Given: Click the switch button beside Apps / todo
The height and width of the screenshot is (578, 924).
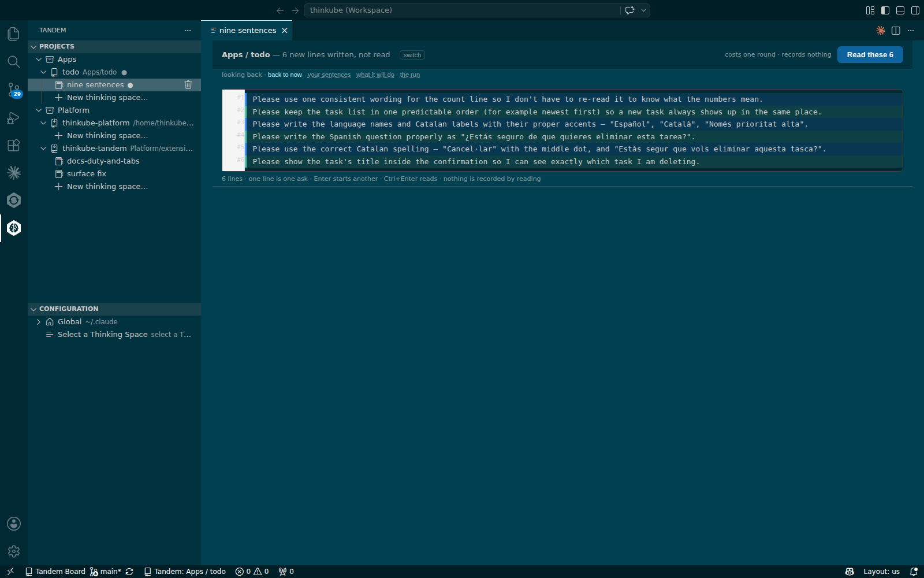Looking at the screenshot, I should [x=412, y=55].
